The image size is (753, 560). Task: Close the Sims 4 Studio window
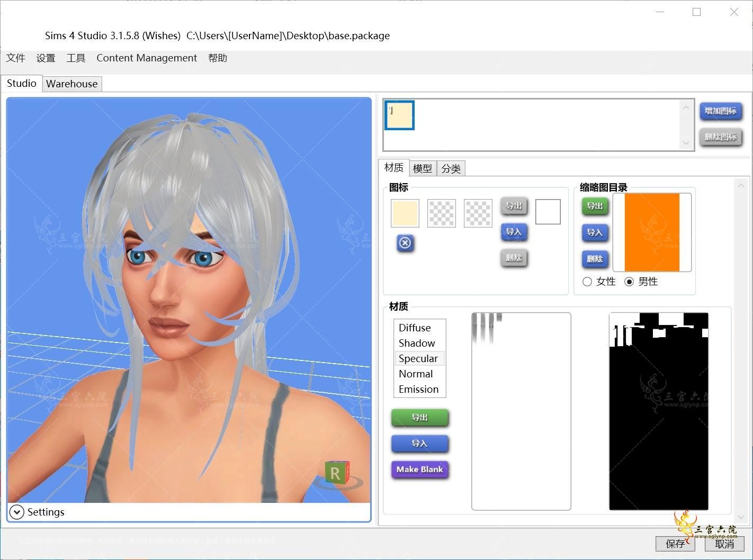tap(734, 12)
